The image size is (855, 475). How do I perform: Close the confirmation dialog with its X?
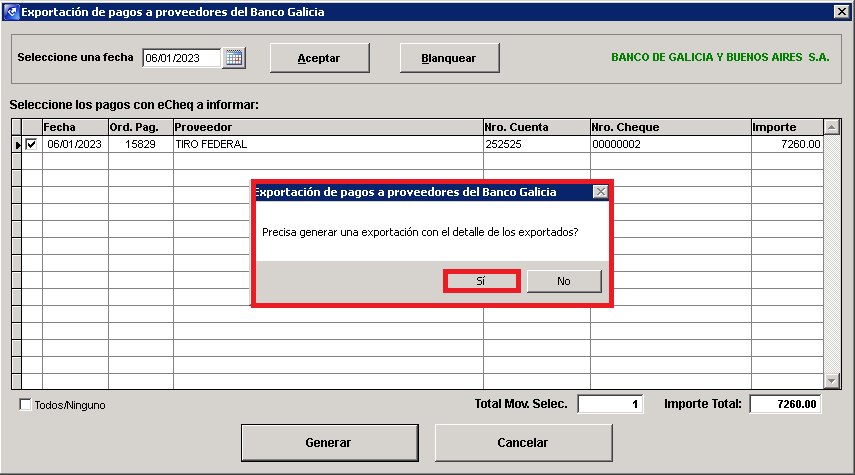600,191
